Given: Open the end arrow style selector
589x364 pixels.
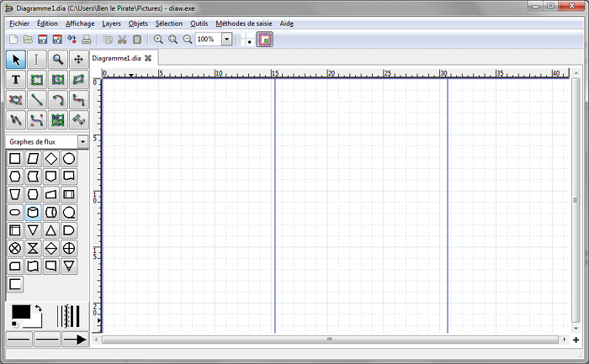Looking at the screenshot, I should pyautogui.click(x=74, y=340).
